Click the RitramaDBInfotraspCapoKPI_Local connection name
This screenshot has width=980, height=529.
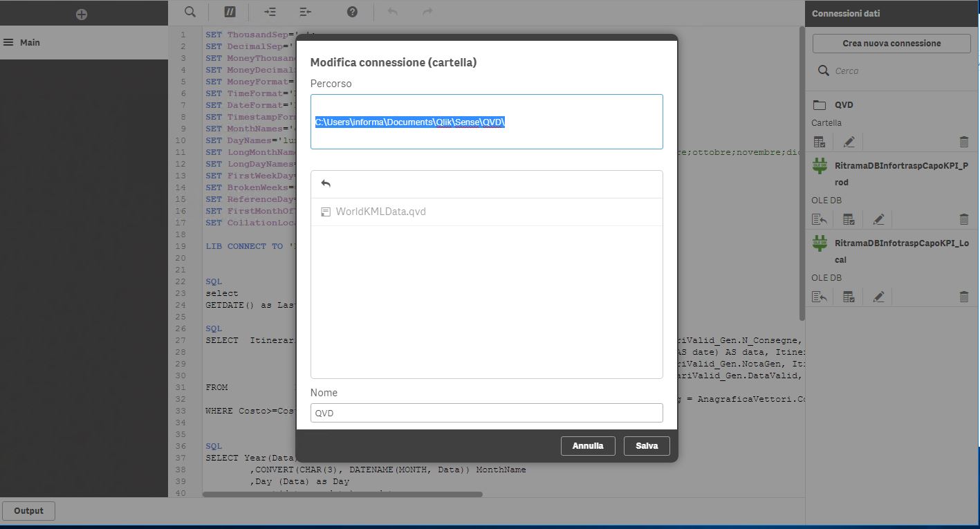901,252
